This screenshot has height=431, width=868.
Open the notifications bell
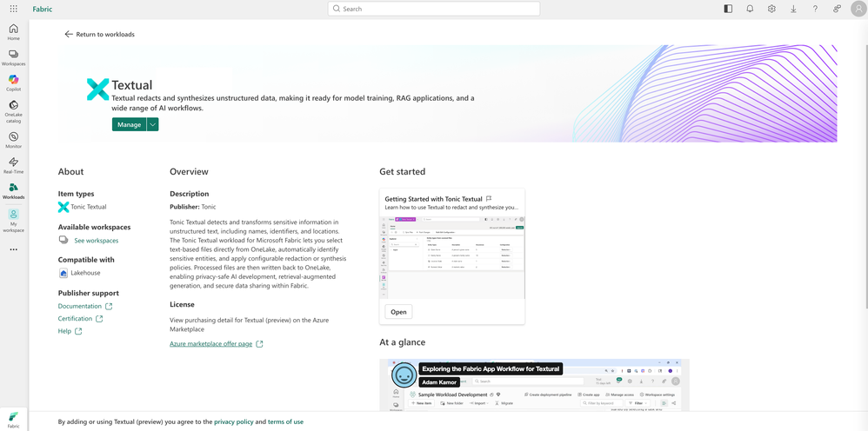pyautogui.click(x=750, y=9)
